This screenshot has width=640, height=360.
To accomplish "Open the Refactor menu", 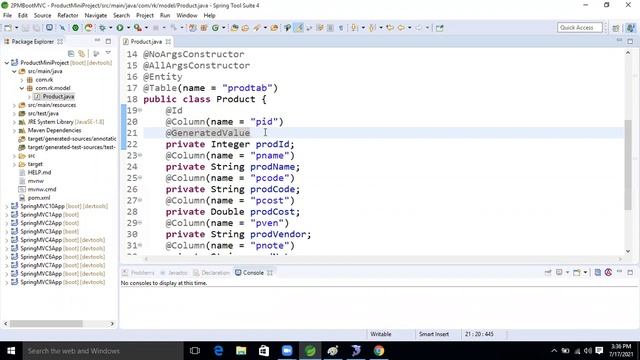I will pyautogui.click(x=68, y=16).
